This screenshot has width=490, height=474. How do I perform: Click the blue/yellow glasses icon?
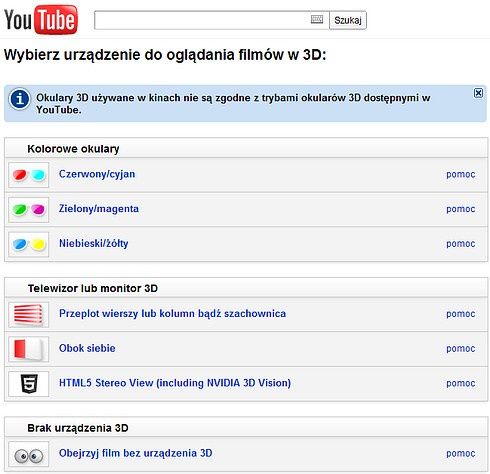(x=29, y=244)
